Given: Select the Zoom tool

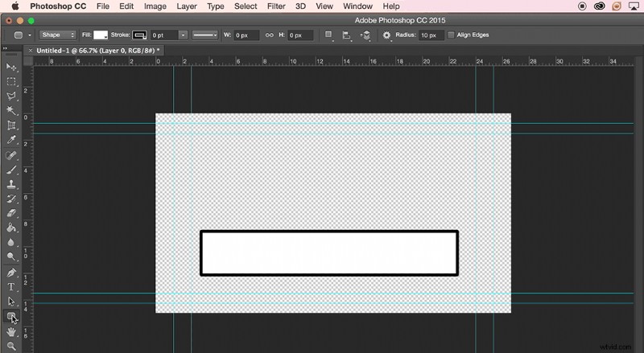Looking at the screenshot, I should (x=11, y=346).
